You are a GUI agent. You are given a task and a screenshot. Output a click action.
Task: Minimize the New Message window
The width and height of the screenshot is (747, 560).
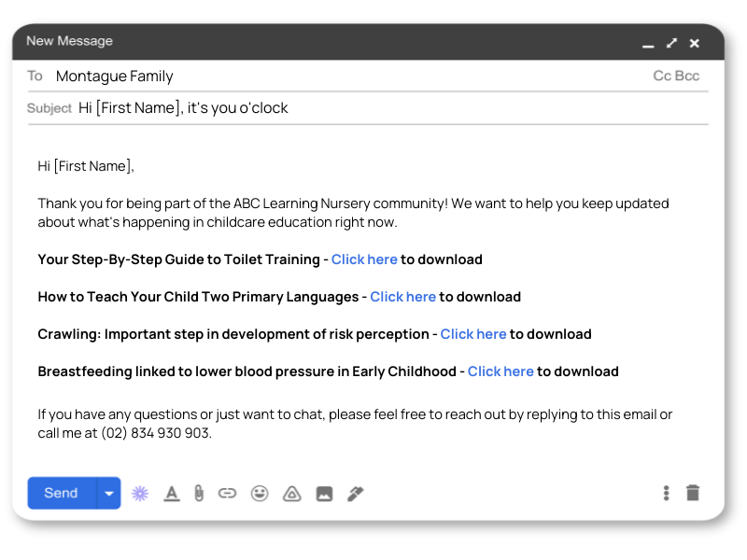coord(648,46)
